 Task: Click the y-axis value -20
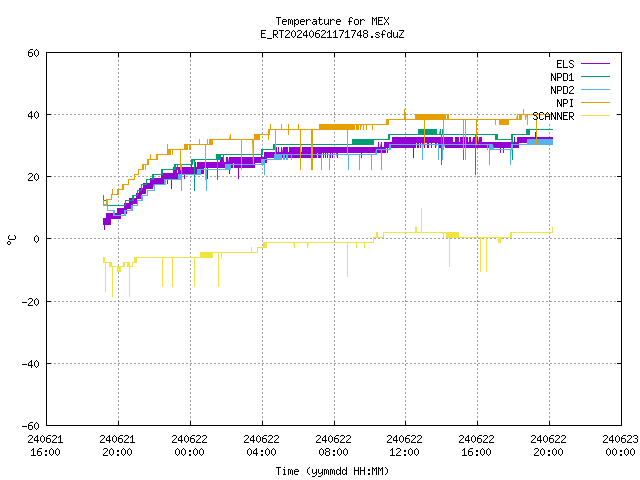pos(31,302)
